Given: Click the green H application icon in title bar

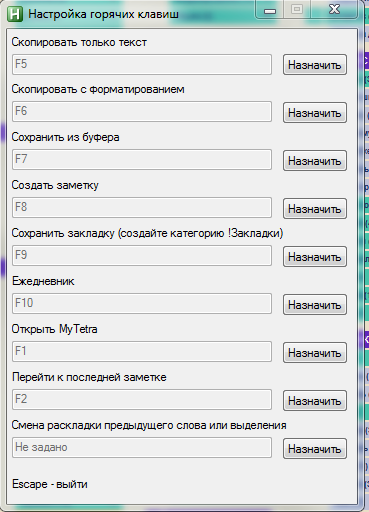Looking at the screenshot, I should tap(15, 14).
